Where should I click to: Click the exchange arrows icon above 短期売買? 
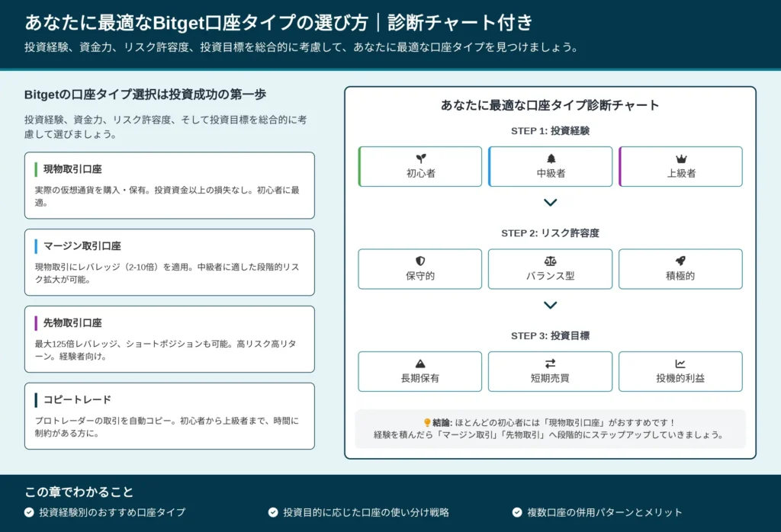click(551, 364)
